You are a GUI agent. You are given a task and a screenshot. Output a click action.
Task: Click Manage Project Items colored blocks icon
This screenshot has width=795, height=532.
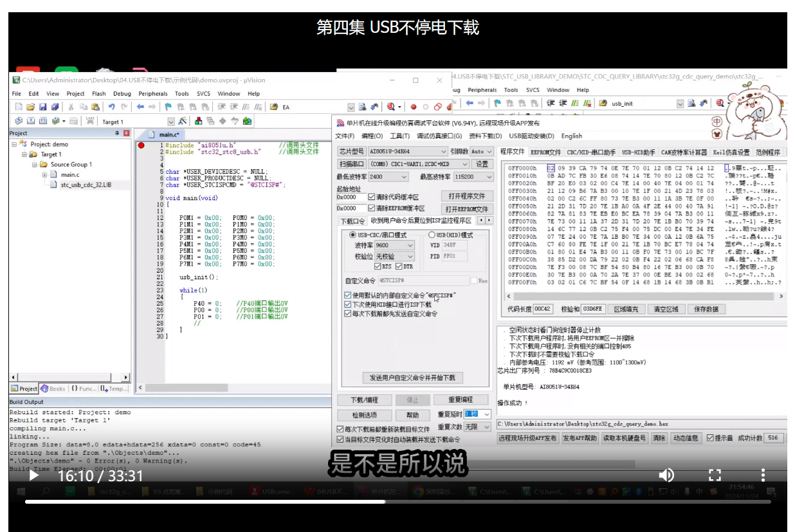coord(199,121)
